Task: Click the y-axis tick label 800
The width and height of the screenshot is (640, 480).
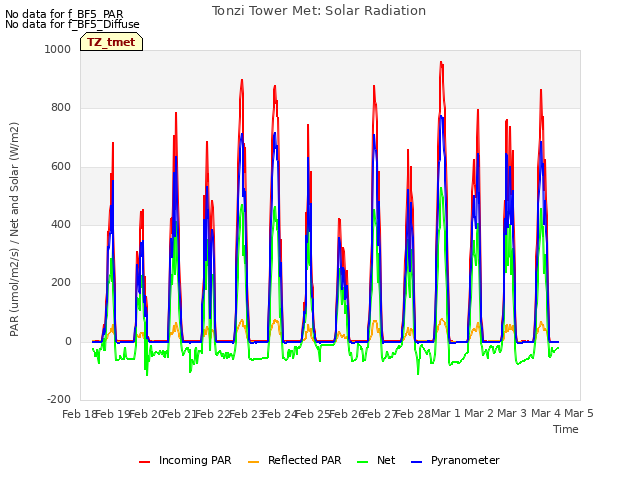Action: point(61,108)
